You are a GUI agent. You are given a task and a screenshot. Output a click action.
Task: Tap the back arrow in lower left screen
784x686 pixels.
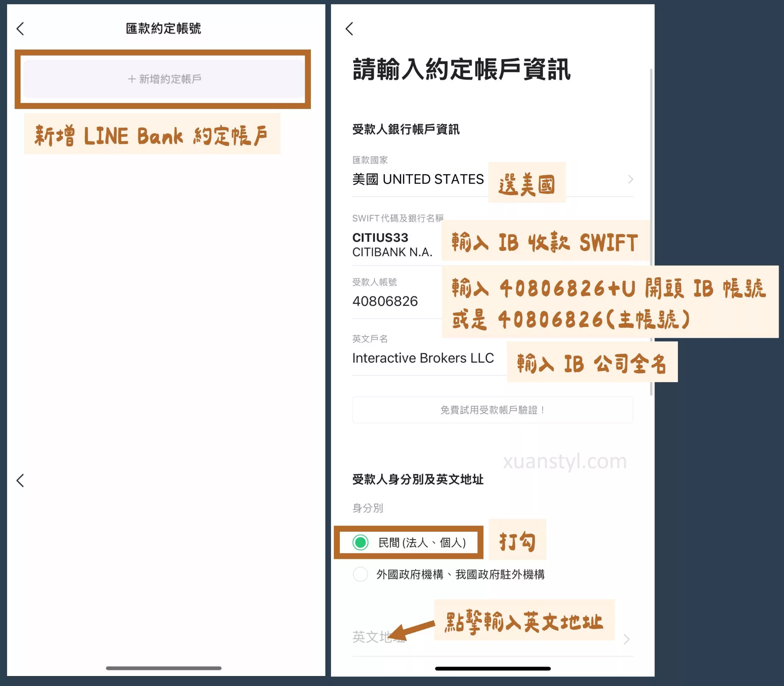click(20, 480)
